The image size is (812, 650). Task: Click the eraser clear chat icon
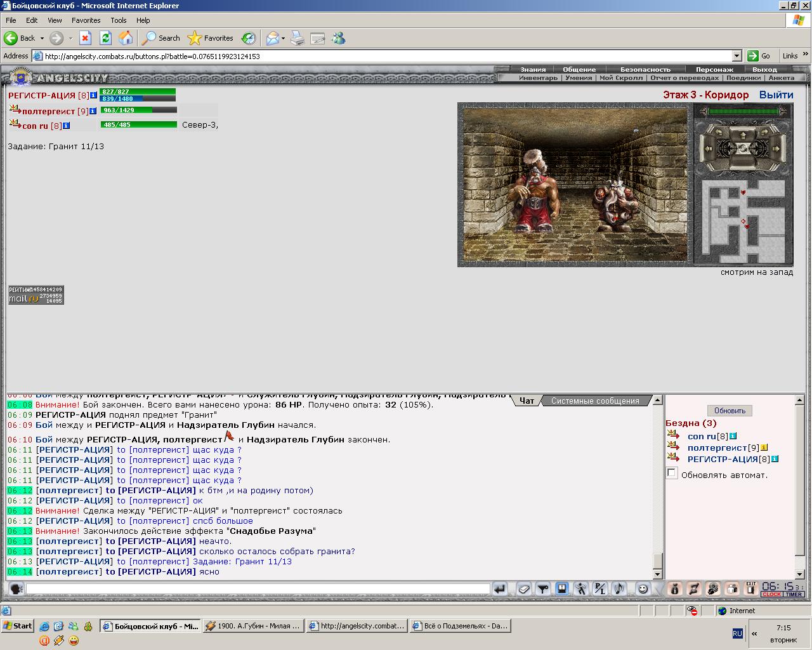point(524,589)
